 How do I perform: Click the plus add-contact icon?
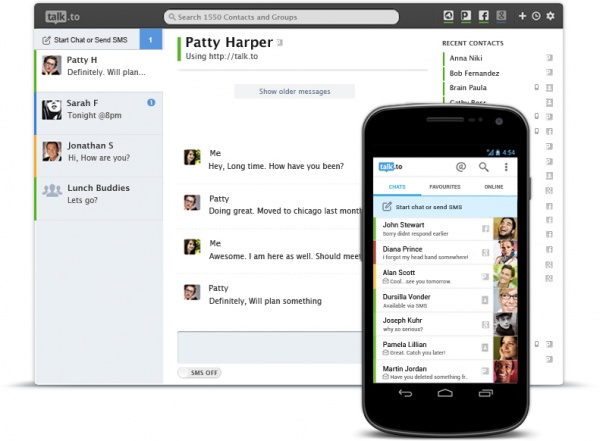pos(522,16)
